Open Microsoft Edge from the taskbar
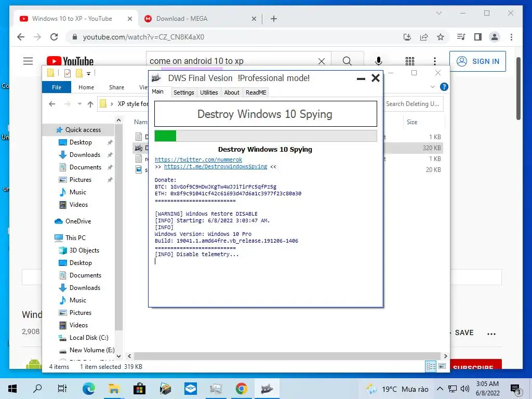 click(88, 389)
